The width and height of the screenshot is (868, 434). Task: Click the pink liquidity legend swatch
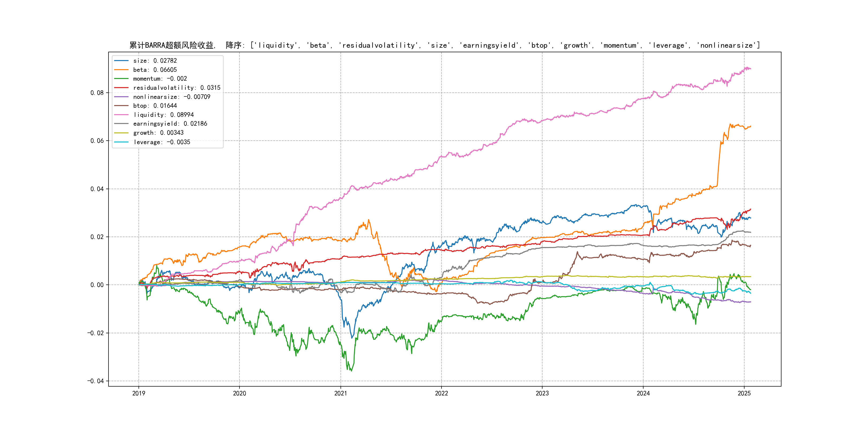(x=121, y=115)
